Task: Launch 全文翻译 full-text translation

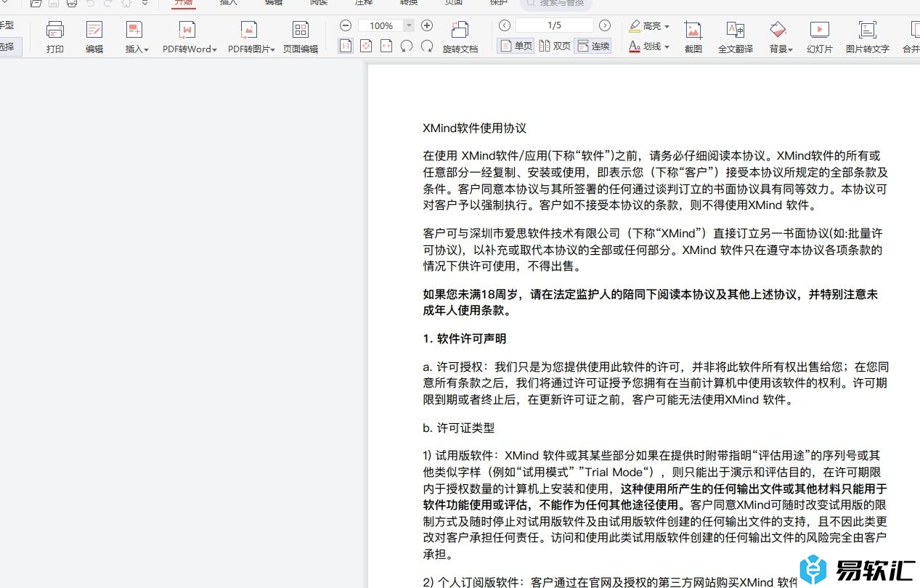Action: (736, 36)
